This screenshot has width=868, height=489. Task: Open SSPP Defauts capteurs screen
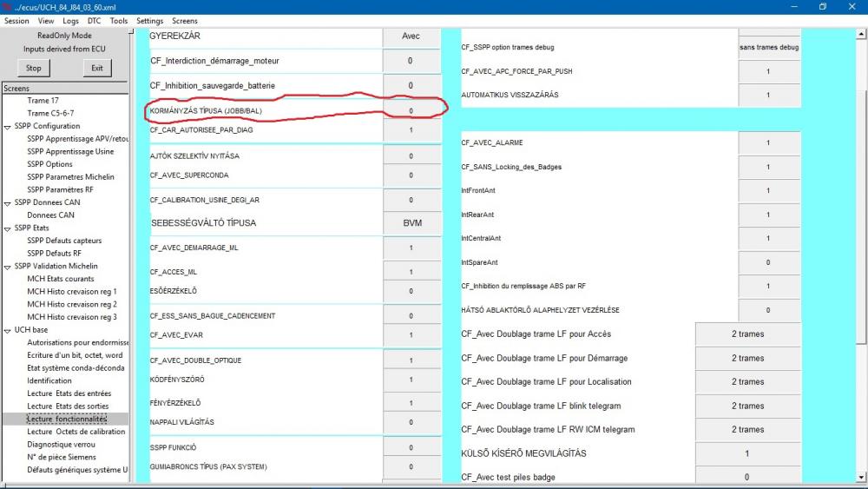(x=64, y=241)
